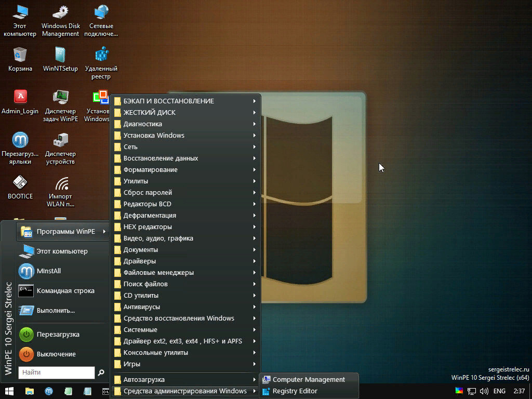Open the Антивирусы submenu
532x399 pixels.
coord(185,307)
